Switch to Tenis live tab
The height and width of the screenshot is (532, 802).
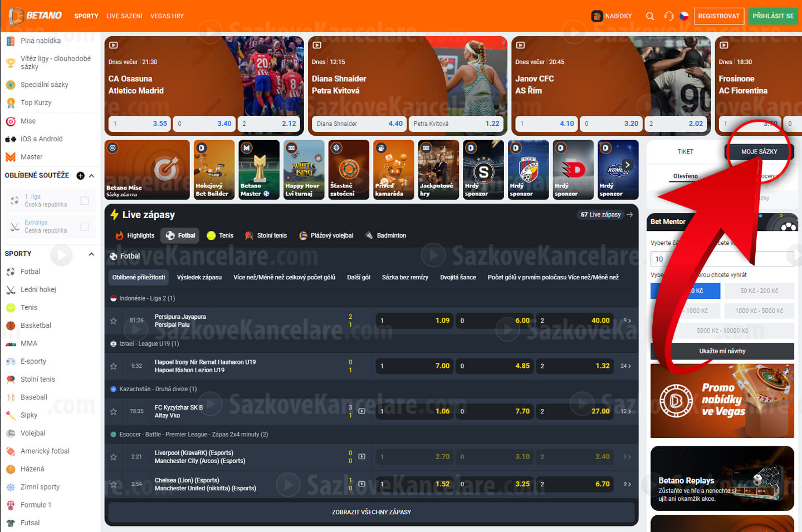point(220,235)
